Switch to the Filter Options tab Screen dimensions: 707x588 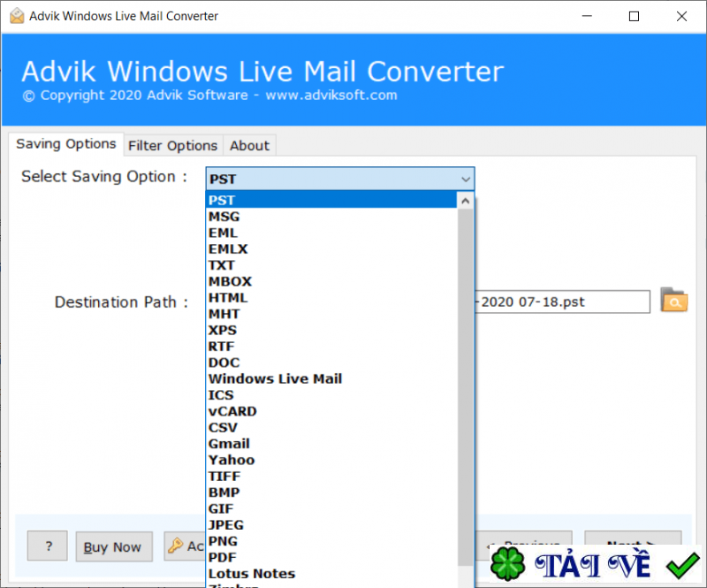[172, 146]
